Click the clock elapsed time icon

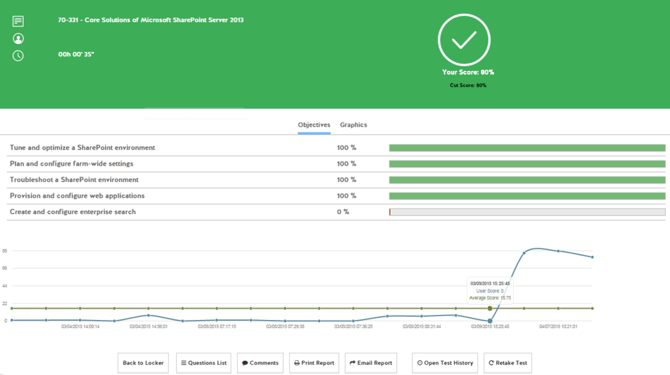pyautogui.click(x=18, y=56)
